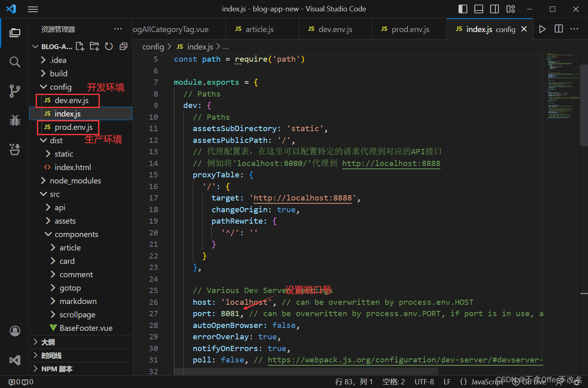Collapse the src folder

point(81,194)
